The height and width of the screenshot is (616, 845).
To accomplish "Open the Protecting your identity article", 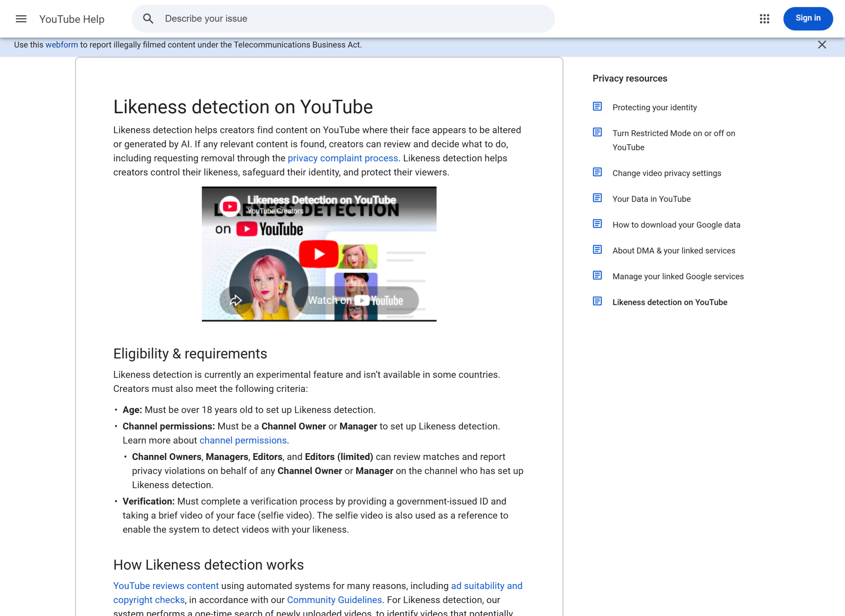I will (x=654, y=107).
